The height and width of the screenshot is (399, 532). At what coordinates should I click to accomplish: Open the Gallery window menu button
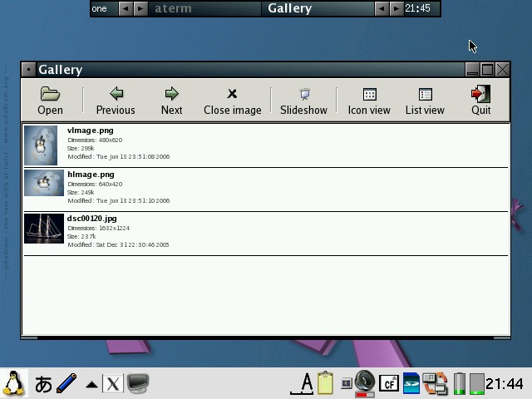pos(29,70)
